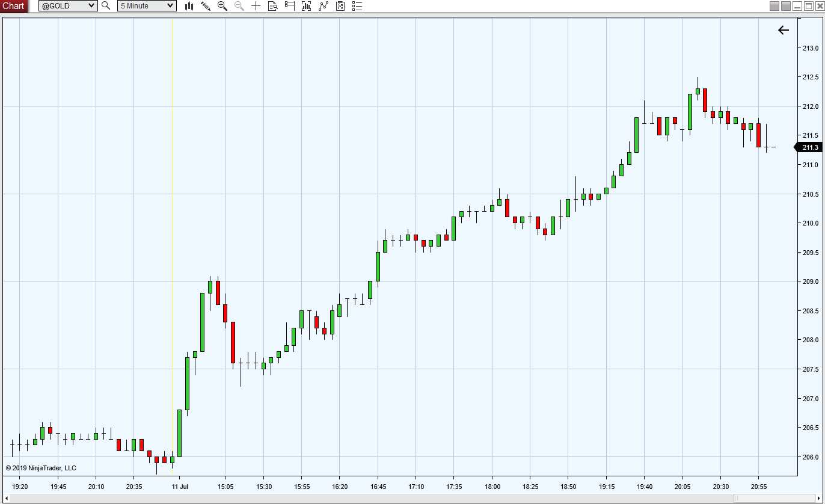
Task: Select the crosshair plus cursor icon
Action: click(256, 6)
